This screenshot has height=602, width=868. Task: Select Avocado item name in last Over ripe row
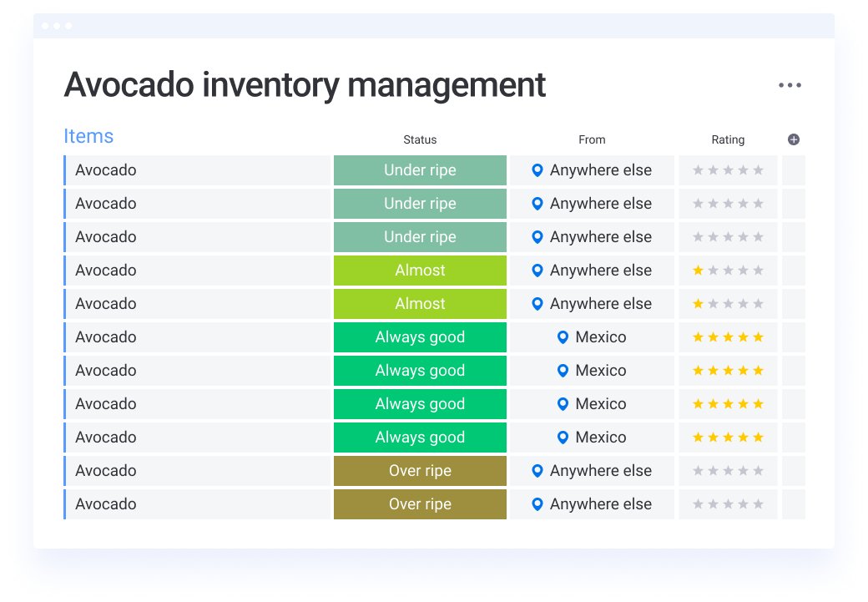click(x=106, y=504)
